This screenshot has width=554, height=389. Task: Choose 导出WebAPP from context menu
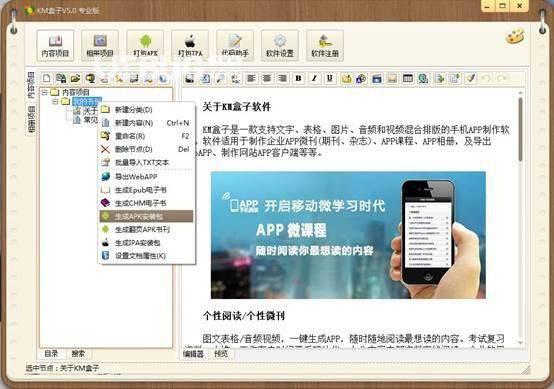(146, 177)
